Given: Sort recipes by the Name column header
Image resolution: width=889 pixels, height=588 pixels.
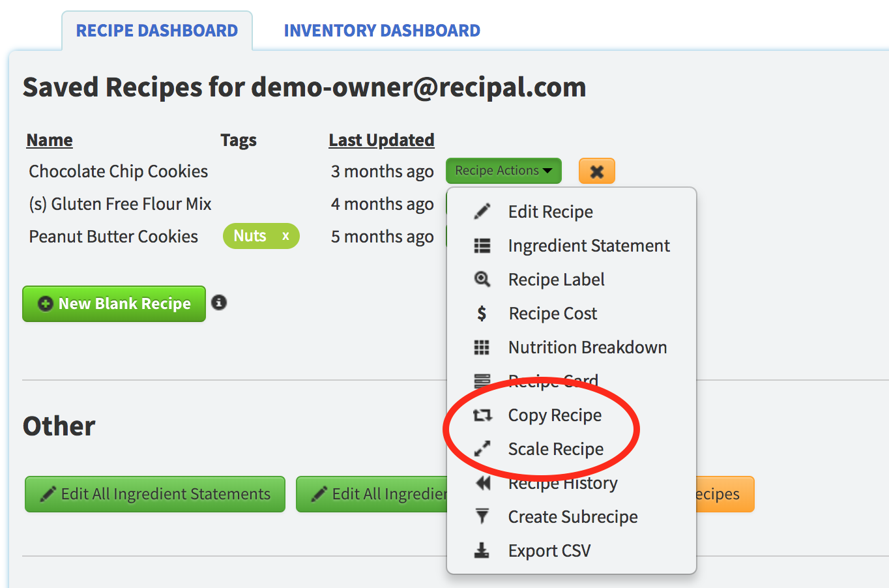Looking at the screenshot, I should (50, 140).
